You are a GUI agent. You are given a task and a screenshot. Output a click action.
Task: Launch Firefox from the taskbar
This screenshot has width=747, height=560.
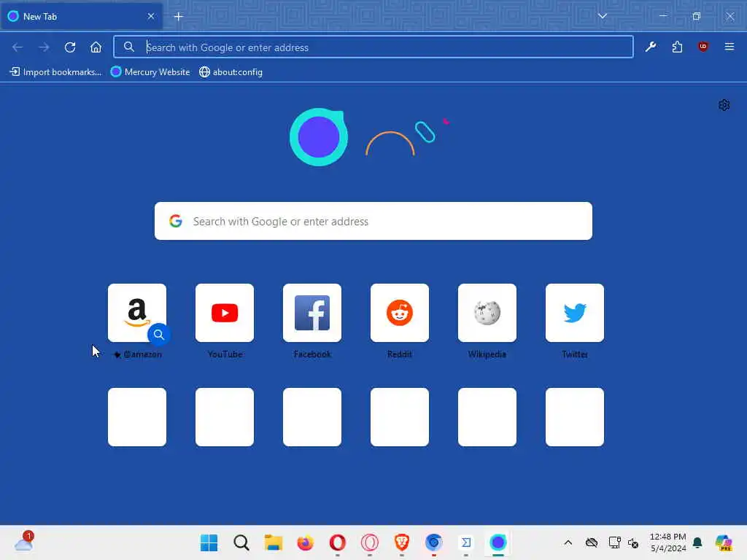click(306, 542)
